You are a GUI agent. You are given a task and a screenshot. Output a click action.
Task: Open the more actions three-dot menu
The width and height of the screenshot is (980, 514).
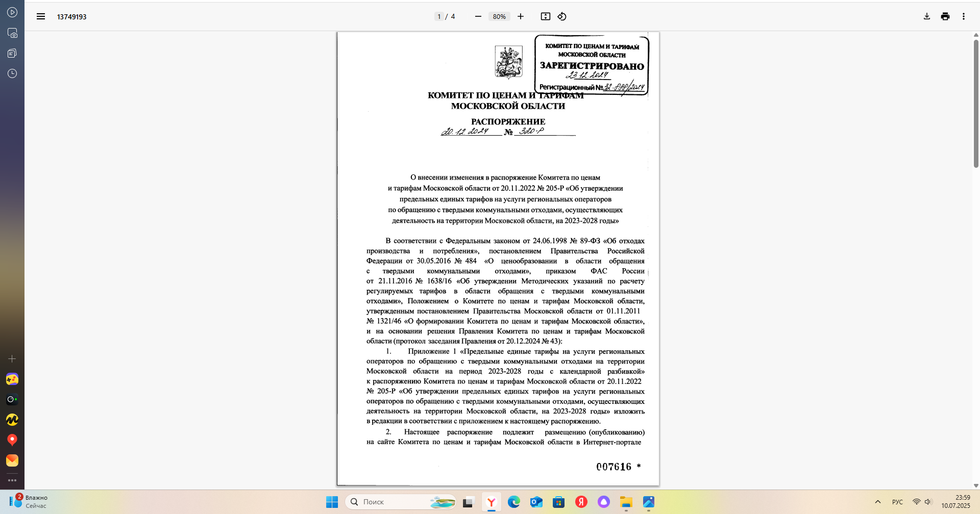coord(963,16)
